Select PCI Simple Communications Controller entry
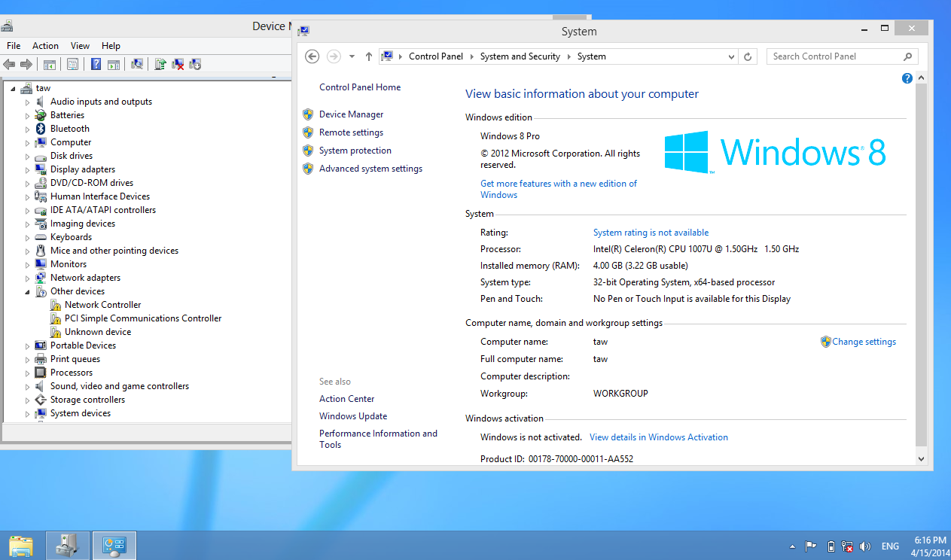This screenshot has width=951, height=560. [143, 318]
